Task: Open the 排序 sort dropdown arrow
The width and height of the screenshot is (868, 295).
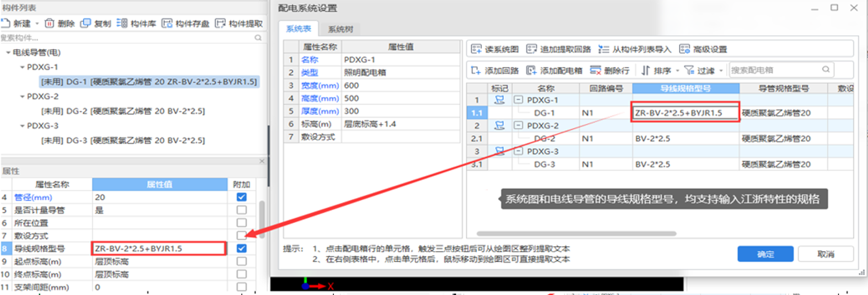Action: point(678,71)
